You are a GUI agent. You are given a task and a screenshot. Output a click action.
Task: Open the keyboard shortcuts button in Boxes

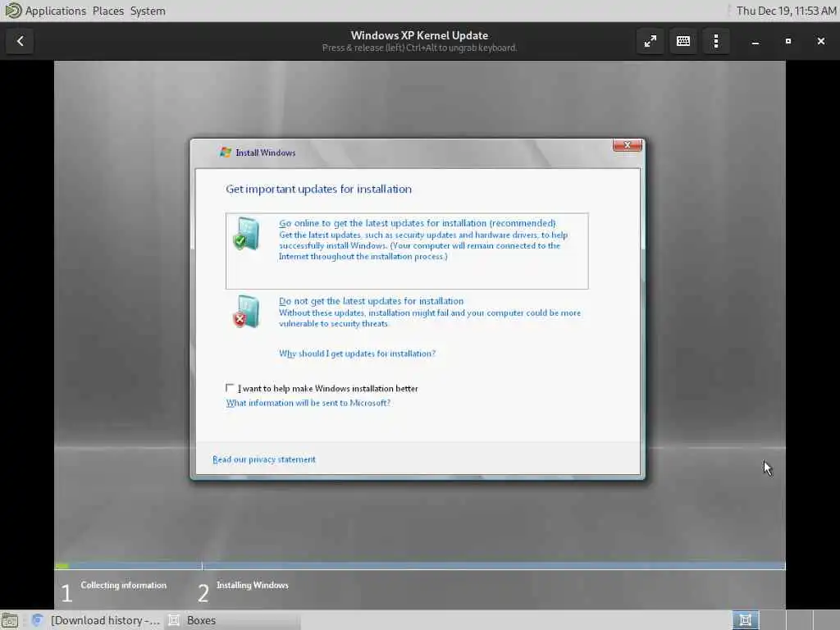point(683,41)
